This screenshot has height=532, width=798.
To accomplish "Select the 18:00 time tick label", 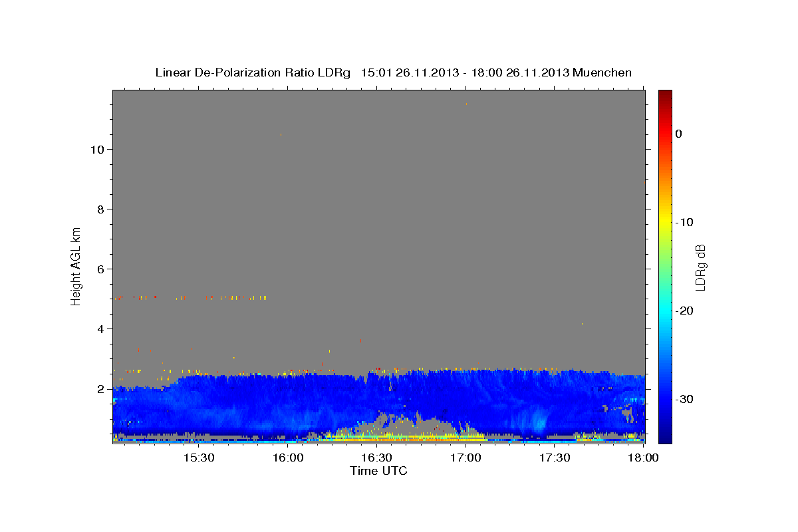I will (644, 458).
